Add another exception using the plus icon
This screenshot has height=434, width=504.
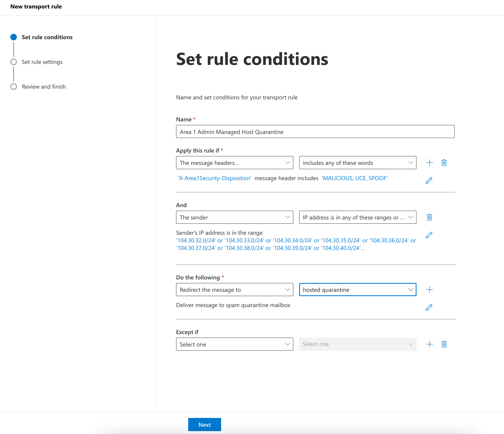tap(429, 344)
